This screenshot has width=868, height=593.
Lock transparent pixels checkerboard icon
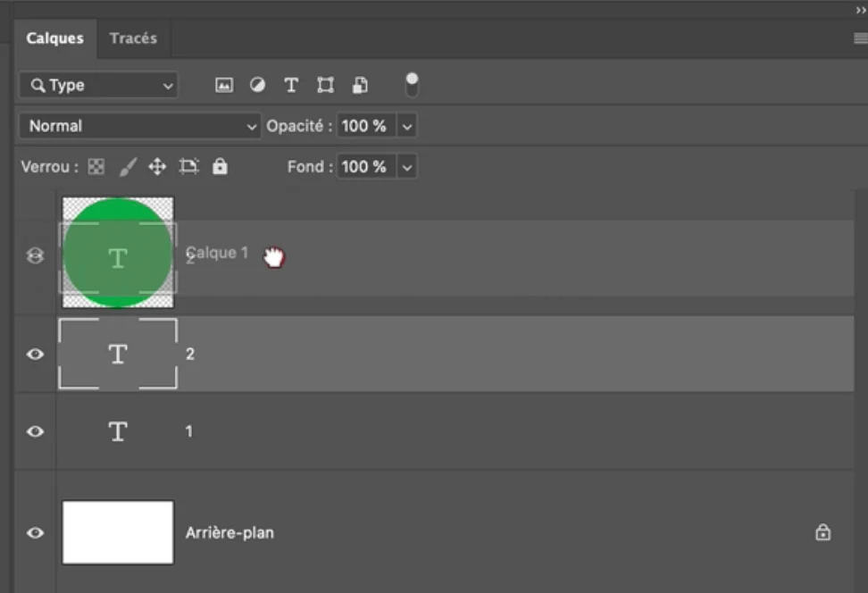[96, 167]
